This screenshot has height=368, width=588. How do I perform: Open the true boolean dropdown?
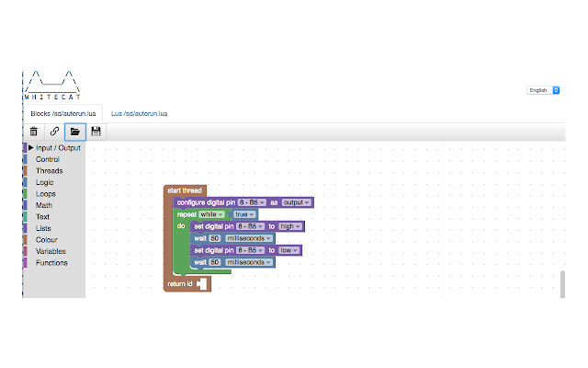coord(244,214)
